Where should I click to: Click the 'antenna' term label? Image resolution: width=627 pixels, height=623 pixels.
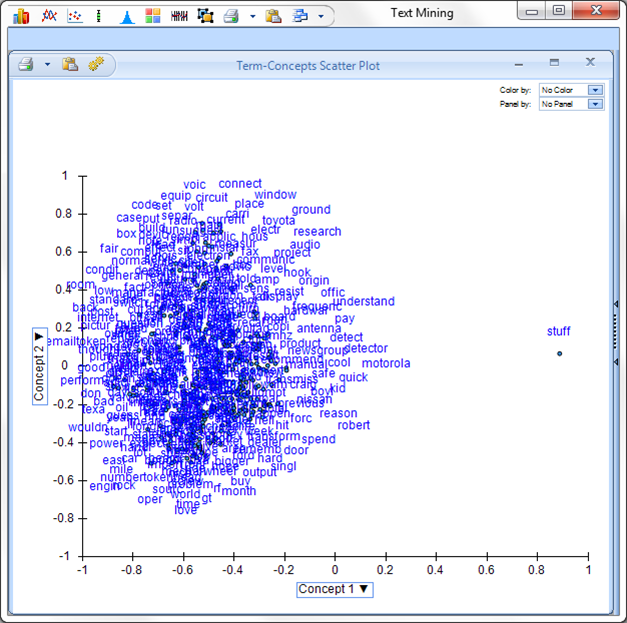[x=319, y=328]
